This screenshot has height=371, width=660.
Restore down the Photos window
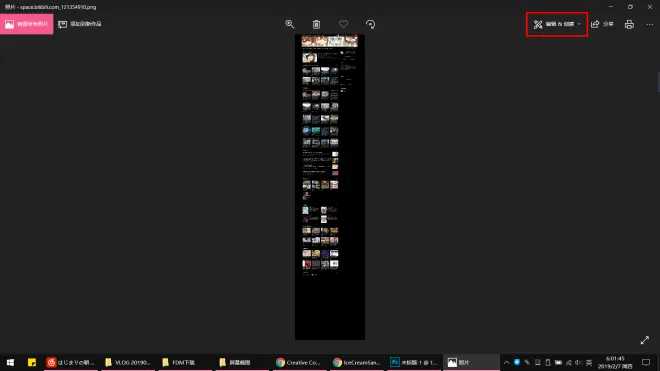[630, 7]
